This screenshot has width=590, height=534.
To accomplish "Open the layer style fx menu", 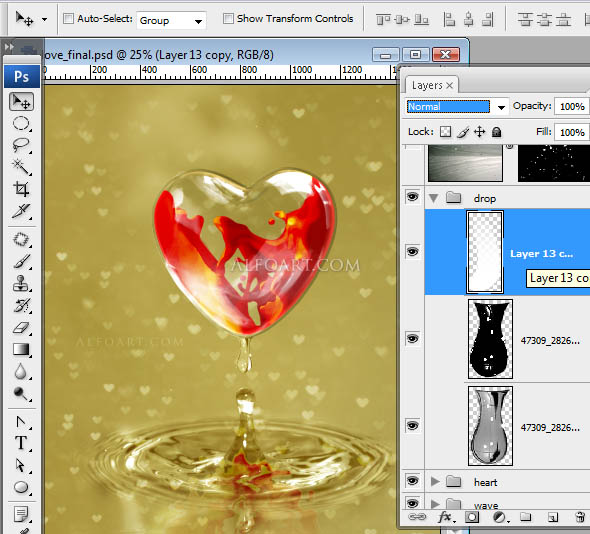I will pyautogui.click(x=446, y=517).
